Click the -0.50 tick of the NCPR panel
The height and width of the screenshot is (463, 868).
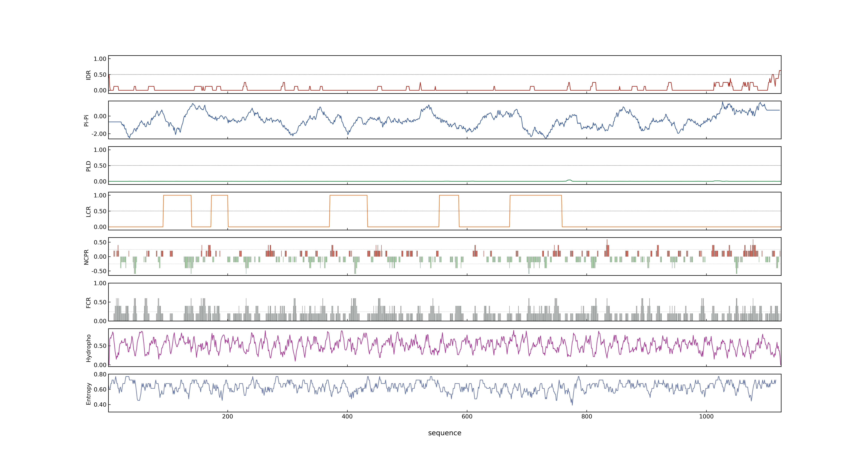click(99, 271)
